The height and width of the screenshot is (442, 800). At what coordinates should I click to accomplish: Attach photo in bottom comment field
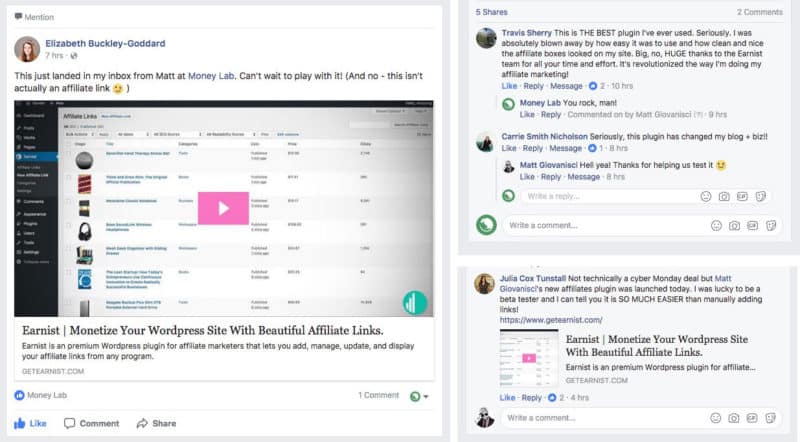pyautogui.click(x=734, y=419)
